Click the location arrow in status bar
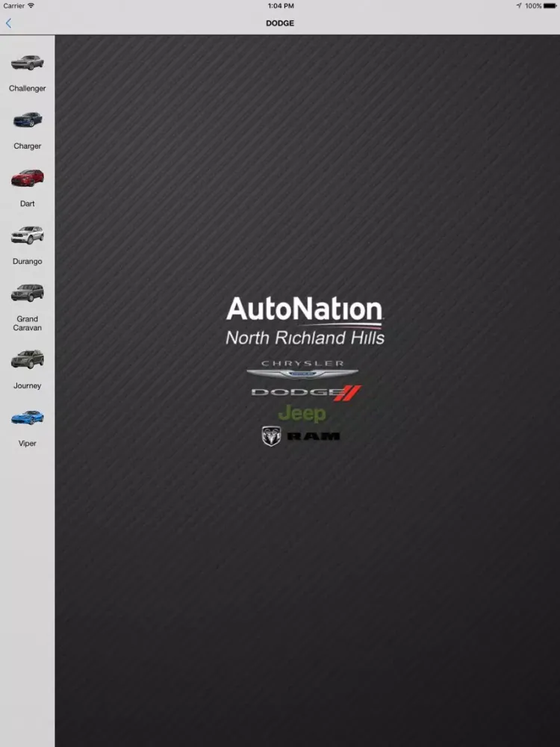Viewport: 560px width, 747px height. [x=519, y=6]
